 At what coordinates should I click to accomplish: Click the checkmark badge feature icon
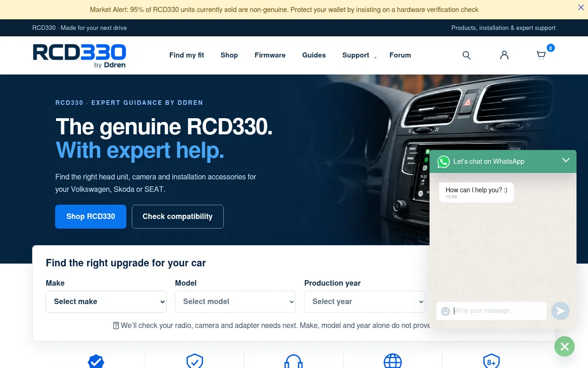coord(96,362)
